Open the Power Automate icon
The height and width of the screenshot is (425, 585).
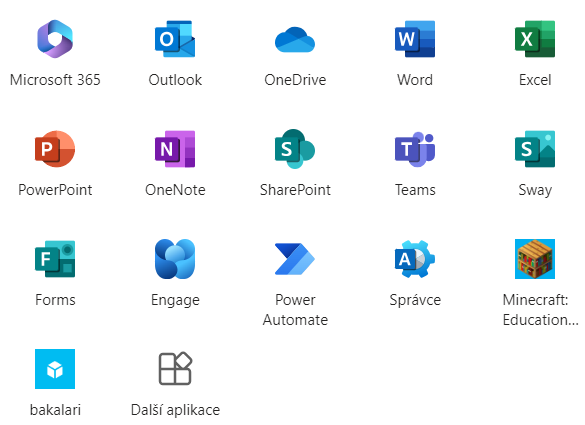coord(295,259)
